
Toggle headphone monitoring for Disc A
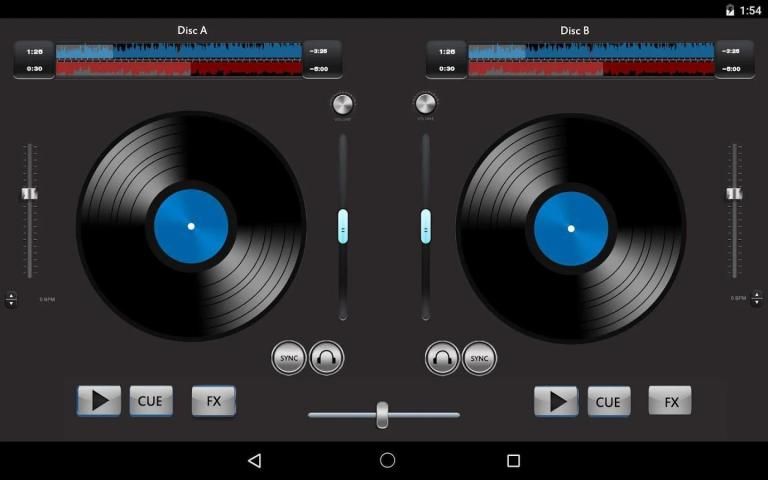[x=327, y=358]
